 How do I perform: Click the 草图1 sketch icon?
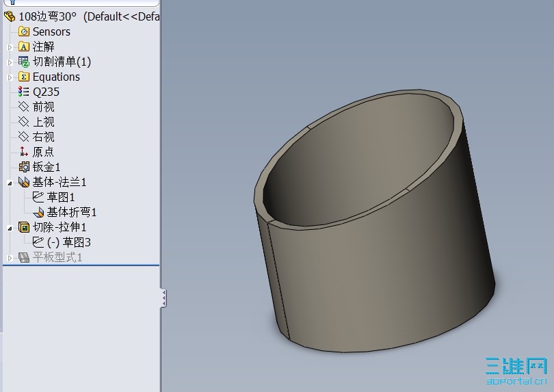38,197
